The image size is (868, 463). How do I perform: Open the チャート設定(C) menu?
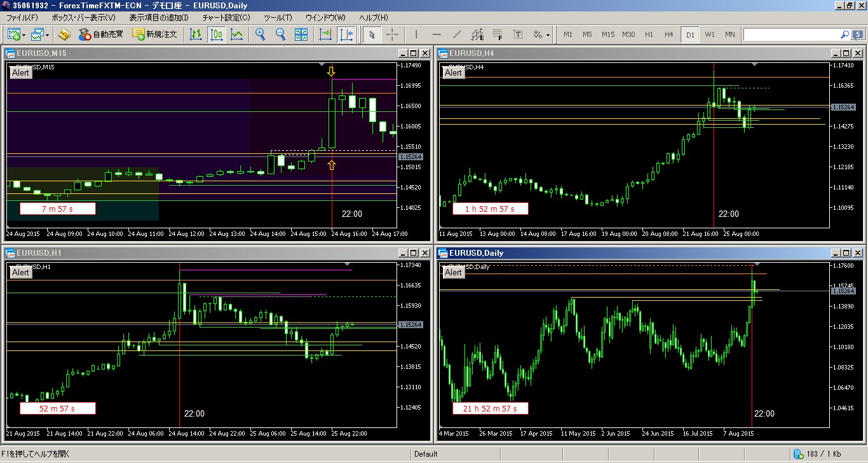coord(225,17)
